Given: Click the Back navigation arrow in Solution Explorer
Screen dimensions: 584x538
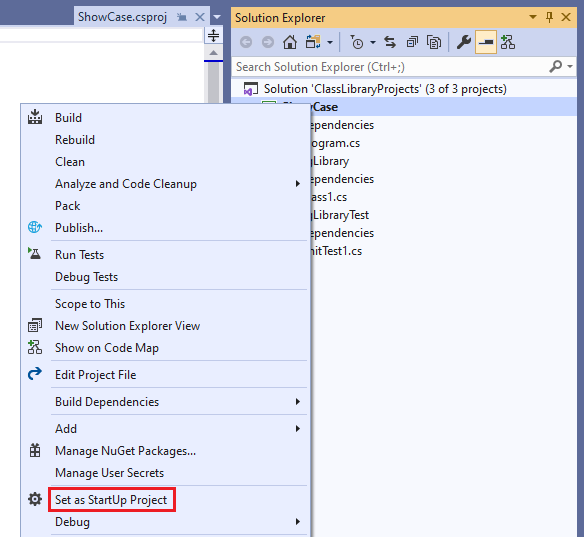Looking at the screenshot, I should point(246,42).
